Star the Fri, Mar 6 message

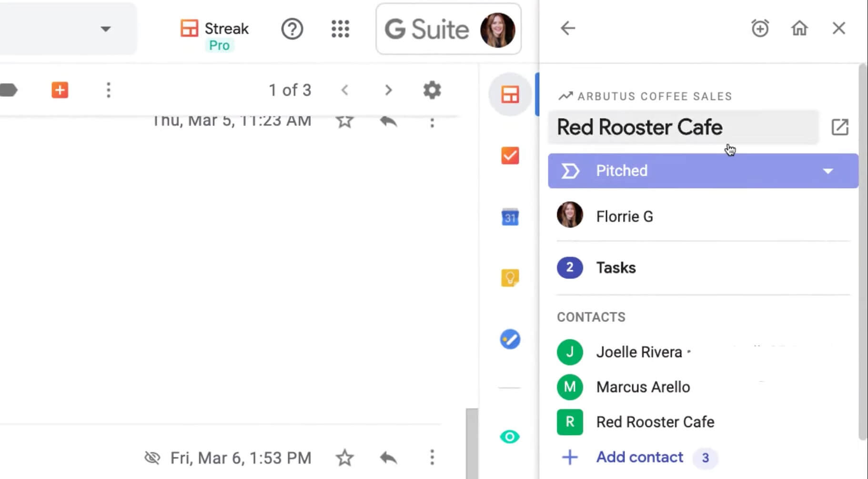[x=344, y=458]
